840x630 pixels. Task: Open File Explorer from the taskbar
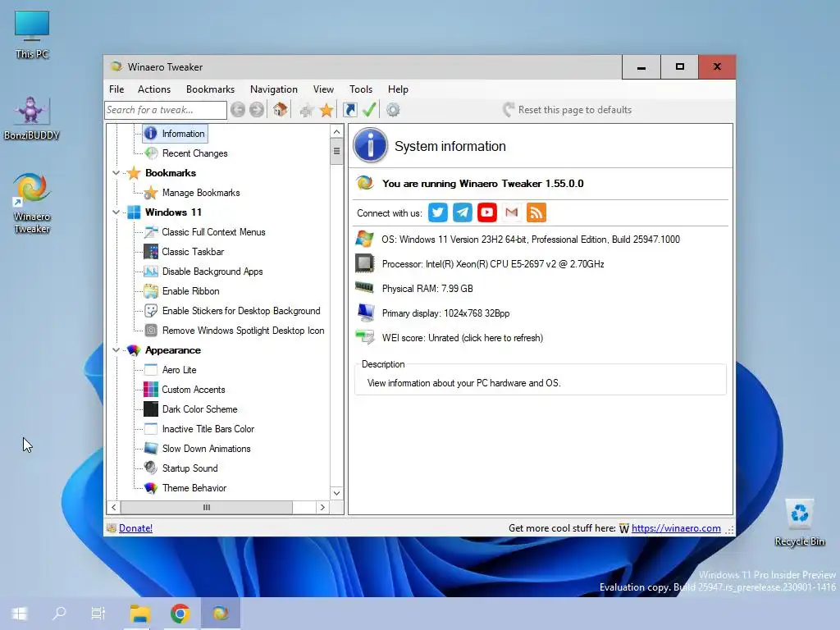click(x=139, y=614)
